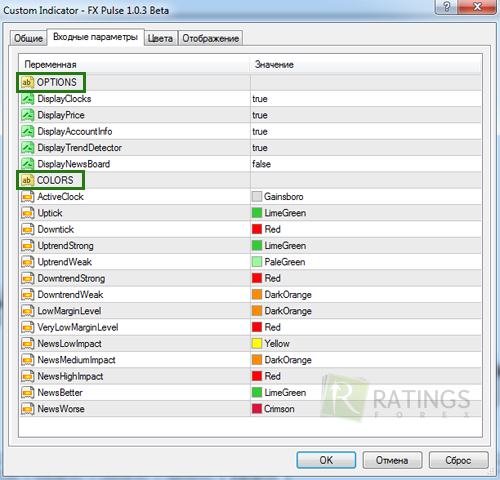Click the LimeGreen value of UptrendStrong

pyautogui.click(x=285, y=246)
